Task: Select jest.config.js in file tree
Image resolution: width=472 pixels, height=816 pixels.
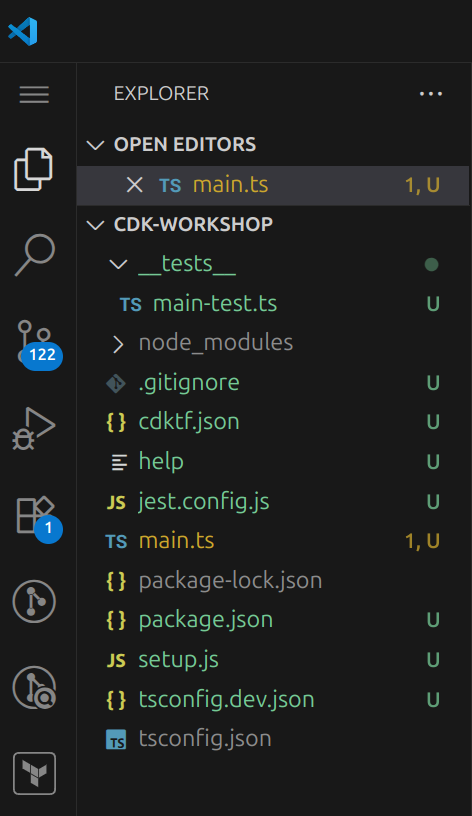Action: pos(273,502)
